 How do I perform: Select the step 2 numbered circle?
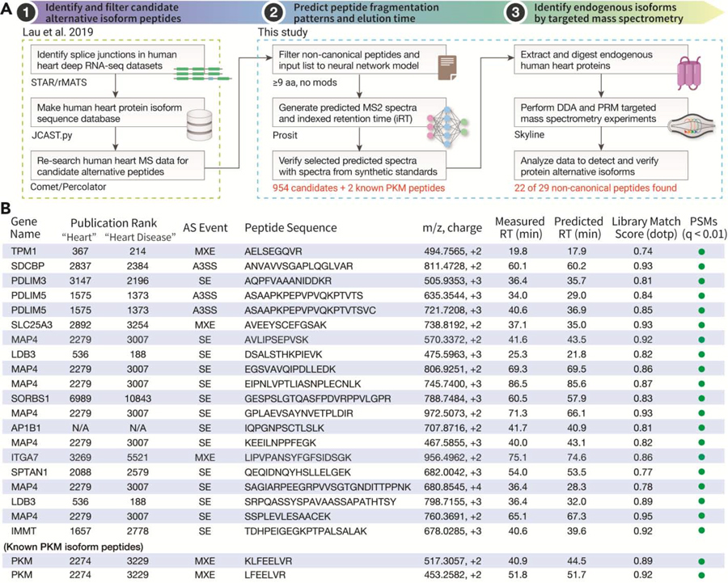coord(267,13)
